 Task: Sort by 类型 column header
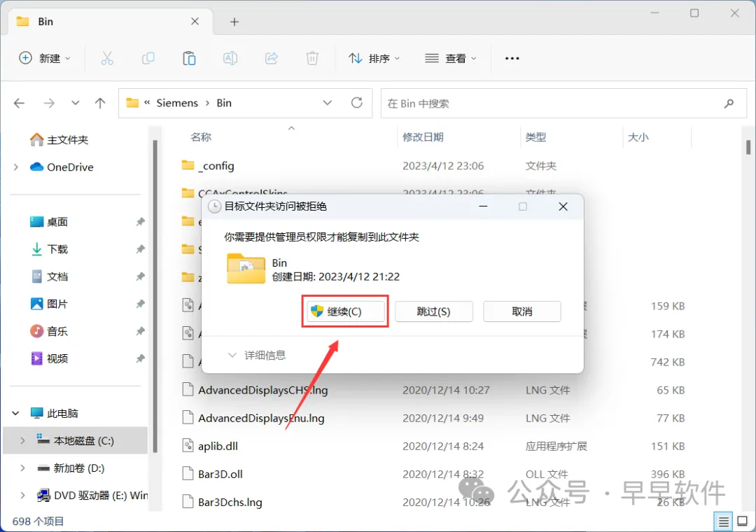tap(535, 137)
